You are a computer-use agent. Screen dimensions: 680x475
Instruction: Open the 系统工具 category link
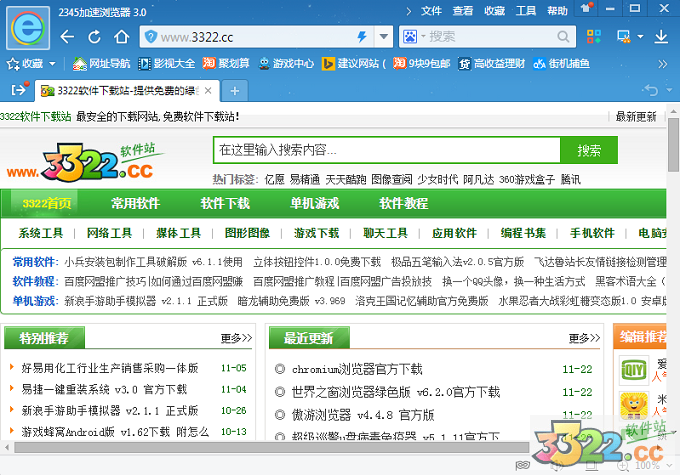[41, 233]
